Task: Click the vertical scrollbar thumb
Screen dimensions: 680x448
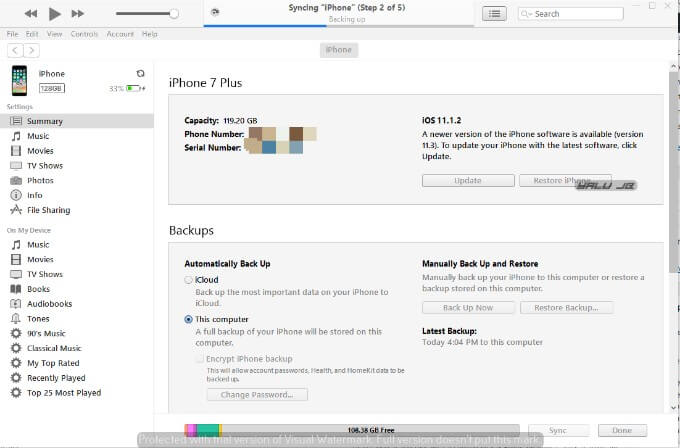Action: [673, 171]
